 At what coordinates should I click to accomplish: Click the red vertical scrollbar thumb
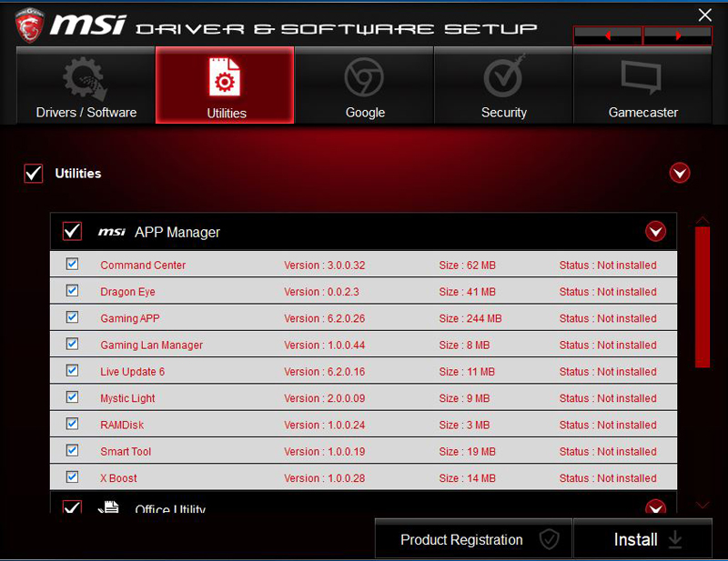(x=703, y=297)
